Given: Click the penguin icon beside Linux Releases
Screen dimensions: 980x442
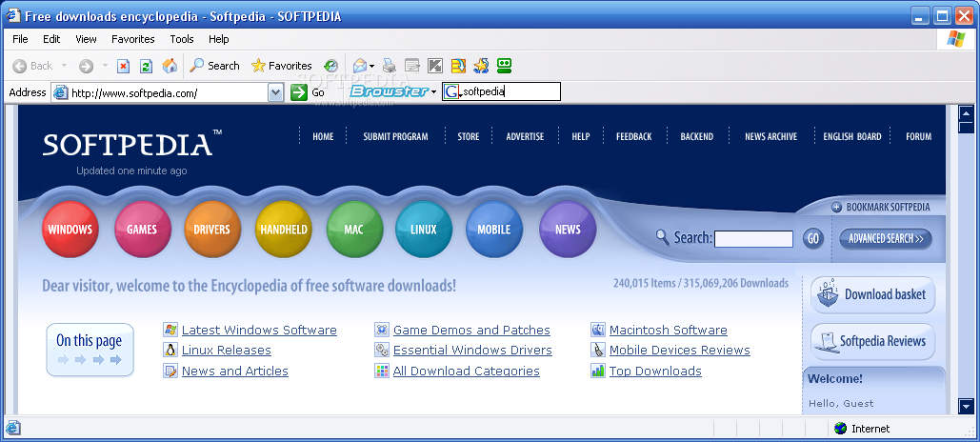Looking at the screenshot, I should tap(170, 351).
